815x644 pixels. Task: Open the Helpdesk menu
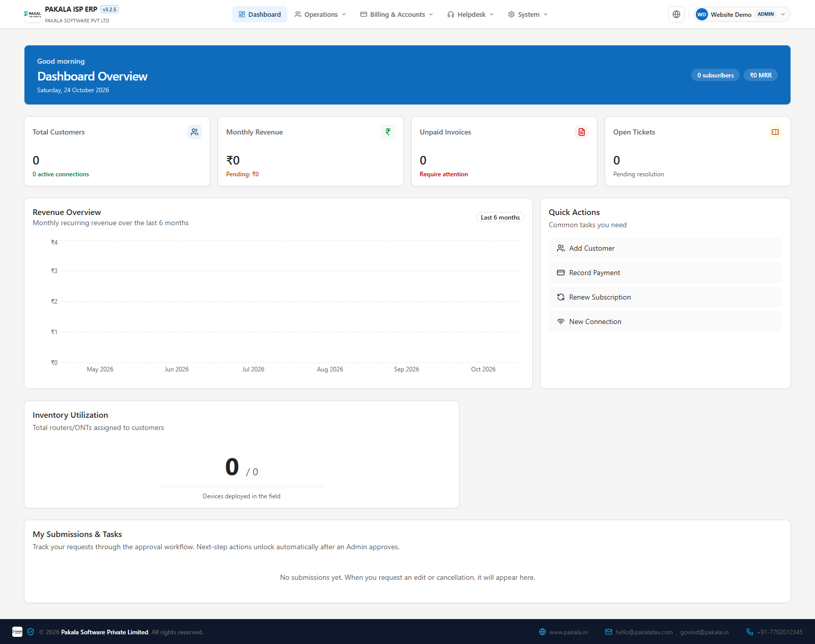471,14
